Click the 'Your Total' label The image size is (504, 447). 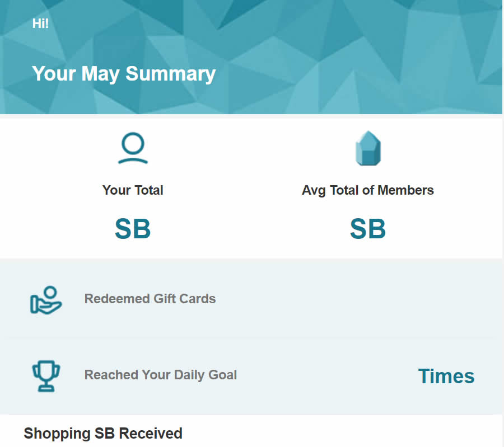(x=133, y=190)
